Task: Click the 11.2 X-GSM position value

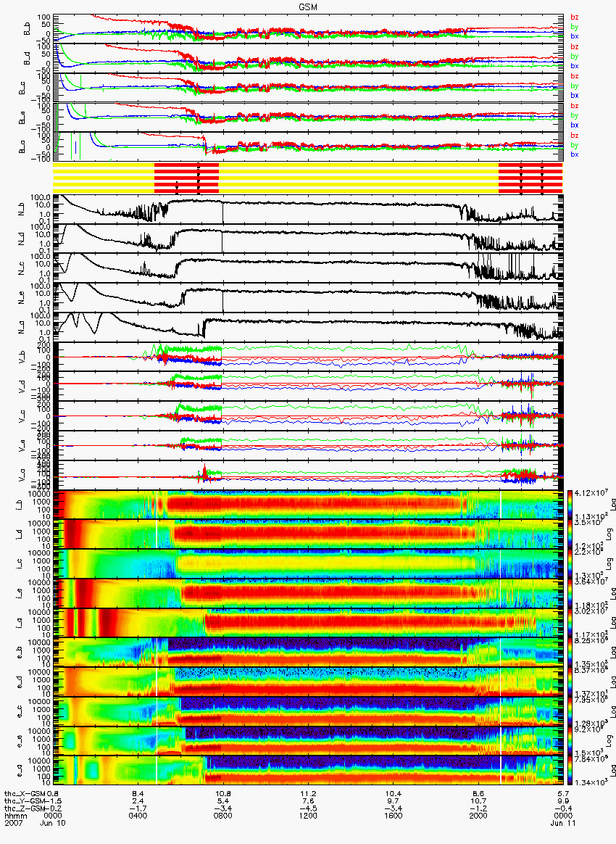Action: [x=308, y=793]
